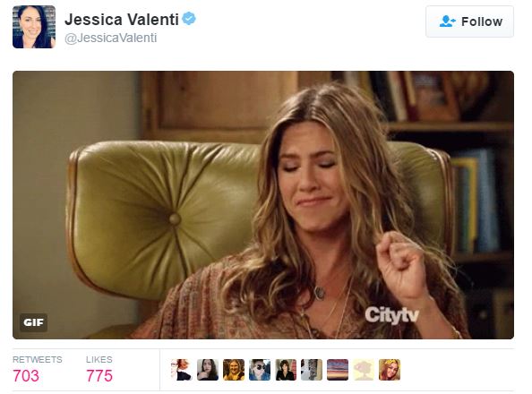Open the @JessicaValenti handle link
The height and width of the screenshot is (394, 532).
(110, 38)
